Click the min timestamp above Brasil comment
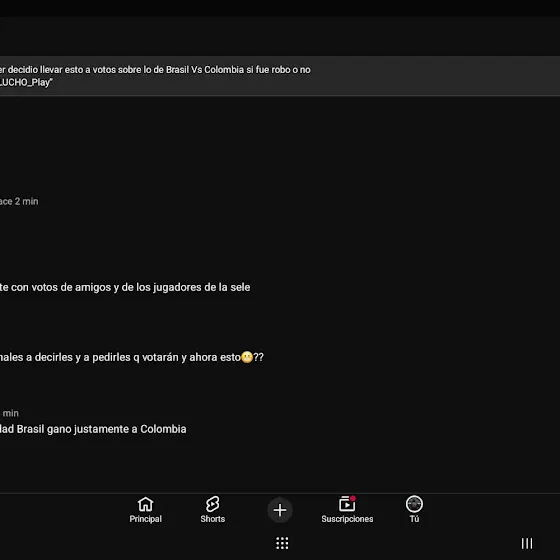Viewport: 560px width, 560px height. (10, 413)
